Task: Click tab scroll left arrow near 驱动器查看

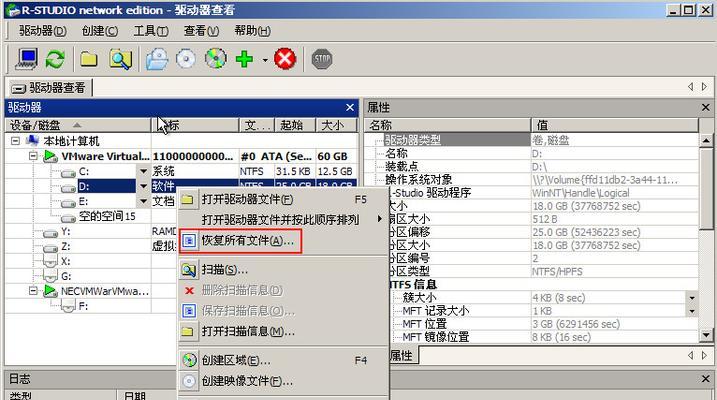Action: (690, 87)
